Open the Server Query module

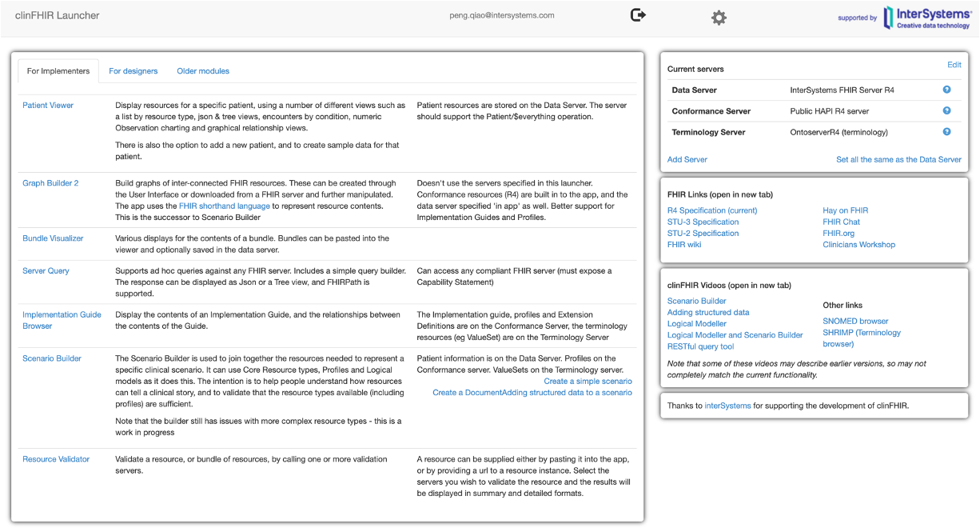pyautogui.click(x=46, y=271)
